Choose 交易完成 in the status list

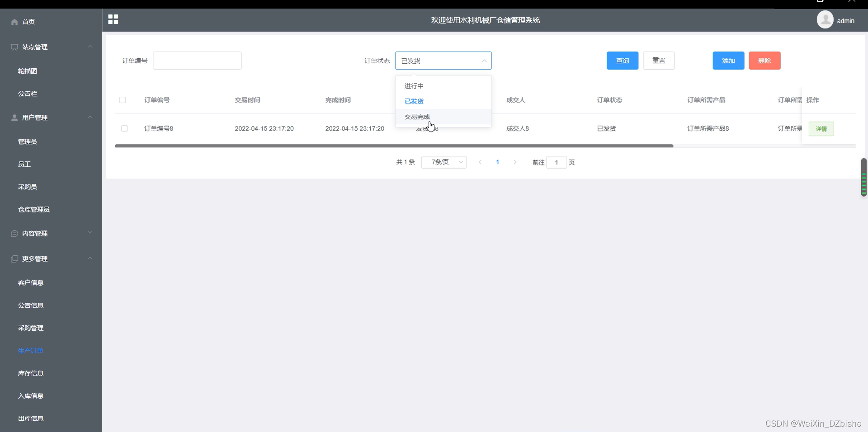click(x=443, y=117)
